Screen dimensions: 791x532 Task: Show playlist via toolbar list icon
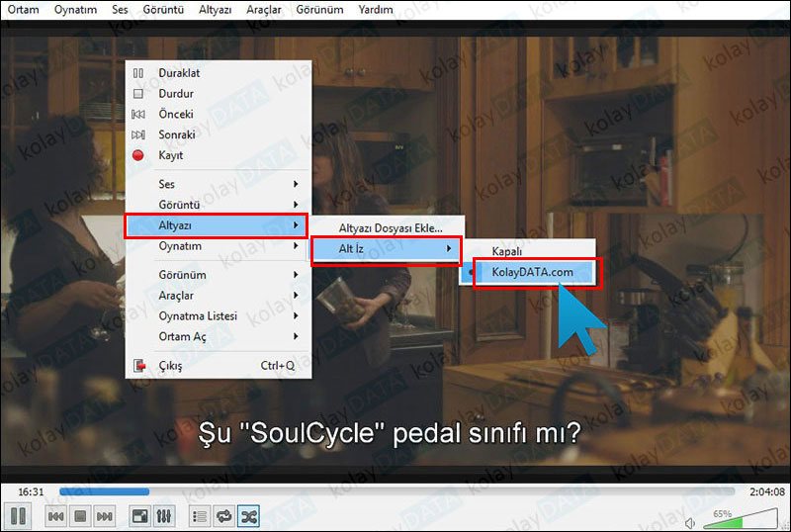point(200,516)
